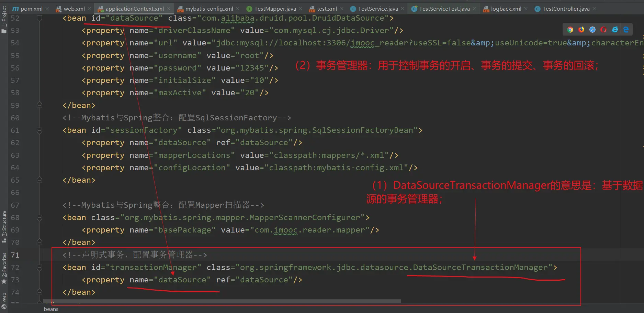This screenshot has width=644, height=313.
Task: Click the SqlSessionFactoryBean class name
Action: (362, 130)
